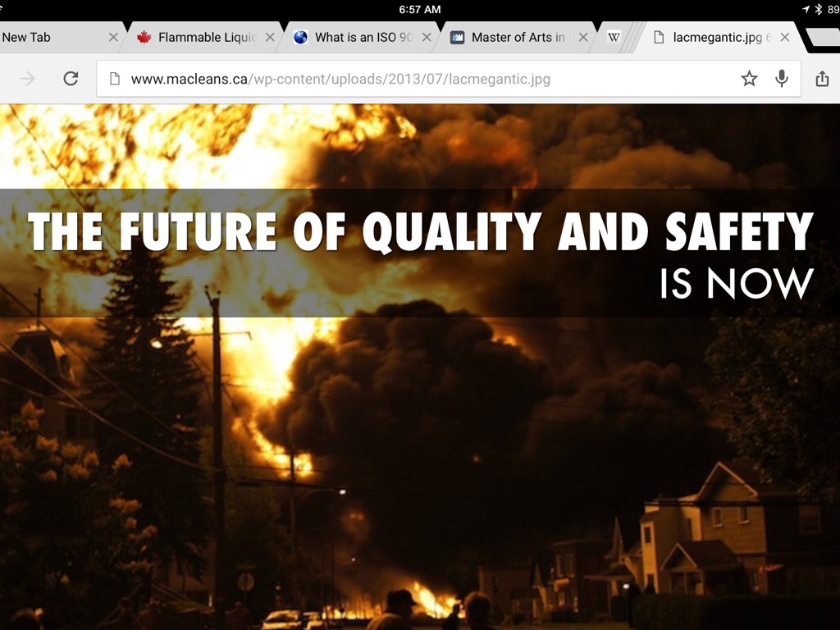This screenshot has height=630, width=840.
Task: Close the Master of Arts tab
Action: click(x=583, y=37)
